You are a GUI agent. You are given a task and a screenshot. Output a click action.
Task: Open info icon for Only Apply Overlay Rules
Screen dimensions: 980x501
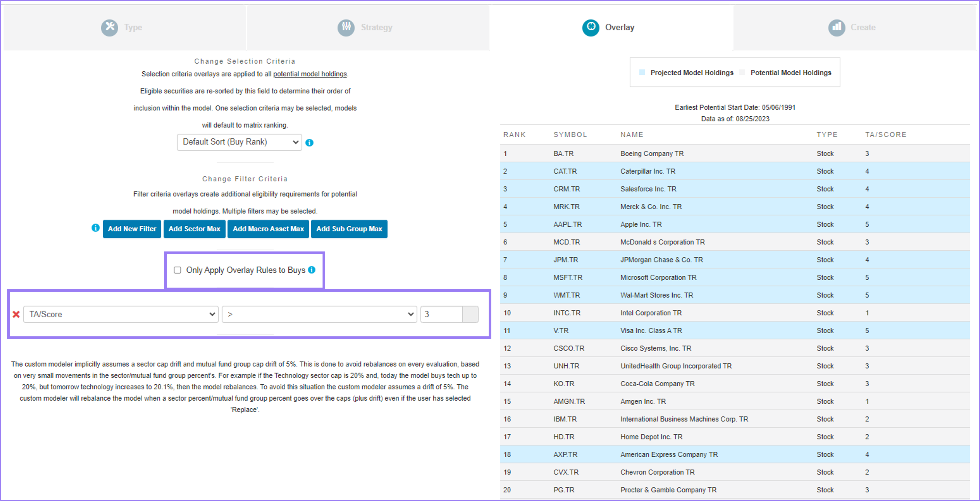312,269
